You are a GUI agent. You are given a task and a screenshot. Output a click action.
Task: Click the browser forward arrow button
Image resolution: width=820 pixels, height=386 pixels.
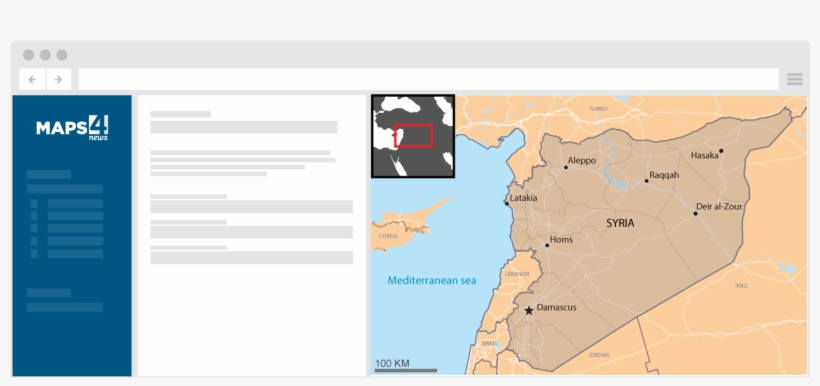point(59,80)
